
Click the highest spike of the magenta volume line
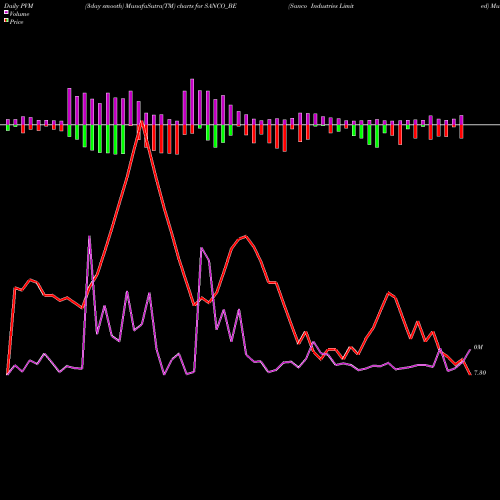pyautogui.click(x=89, y=236)
